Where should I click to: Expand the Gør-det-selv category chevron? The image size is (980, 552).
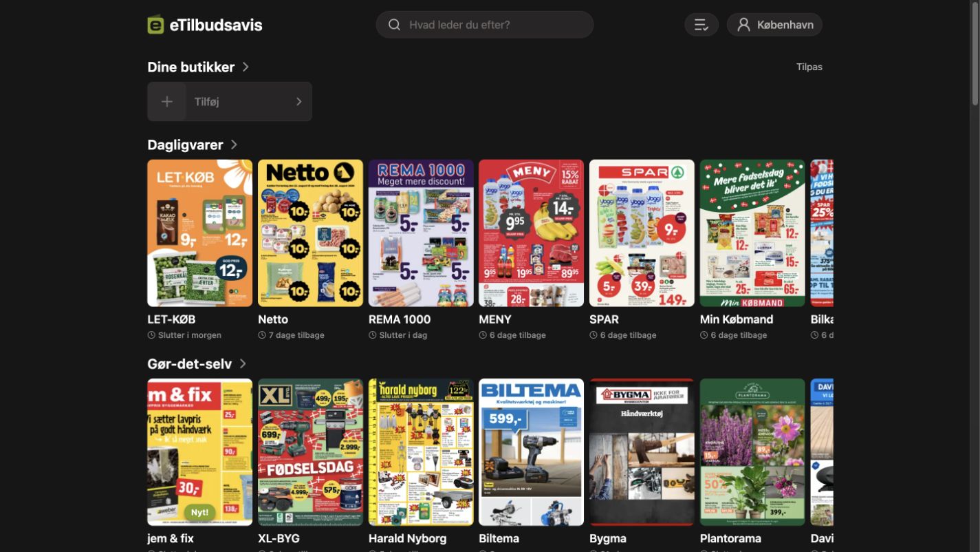[243, 363]
